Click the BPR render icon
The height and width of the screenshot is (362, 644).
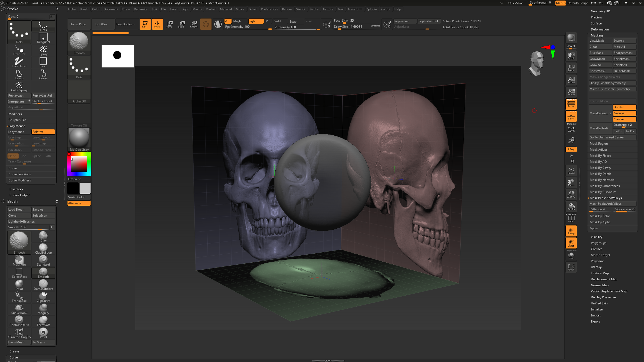coord(571,38)
